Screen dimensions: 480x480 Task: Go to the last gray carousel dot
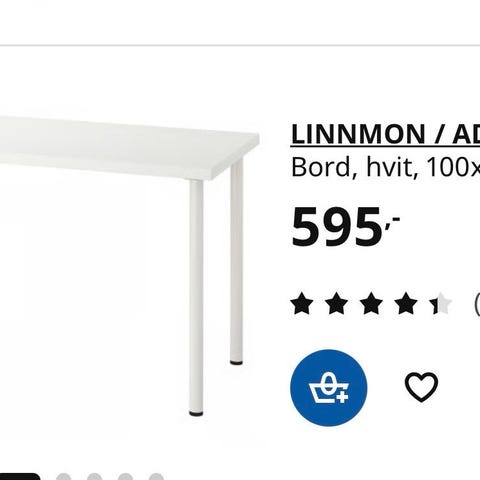point(156,477)
